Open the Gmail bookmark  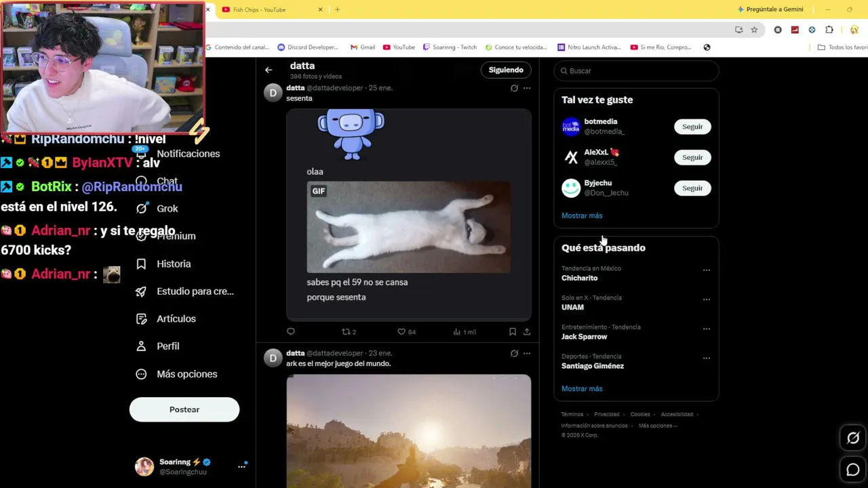coord(363,47)
